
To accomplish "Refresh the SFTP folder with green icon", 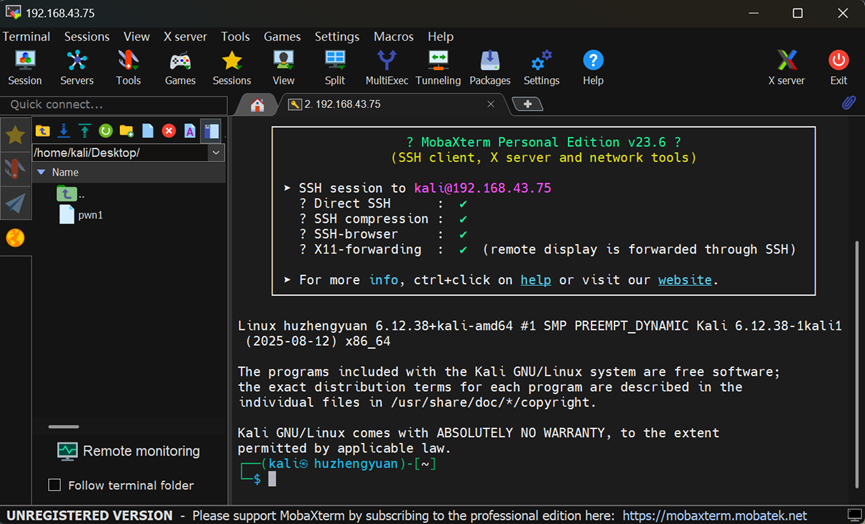I will point(105,131).
